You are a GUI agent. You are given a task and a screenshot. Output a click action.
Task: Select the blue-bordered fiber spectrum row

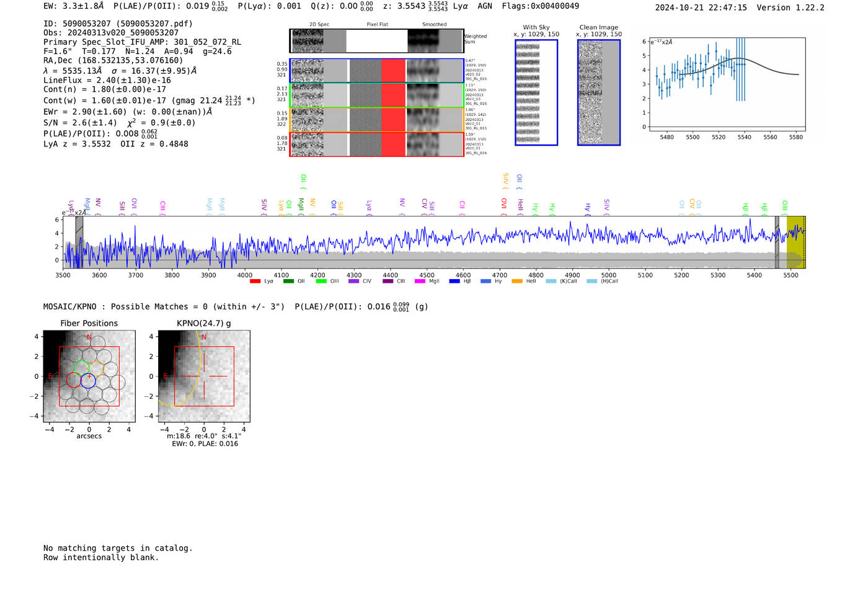pos(376,71)
